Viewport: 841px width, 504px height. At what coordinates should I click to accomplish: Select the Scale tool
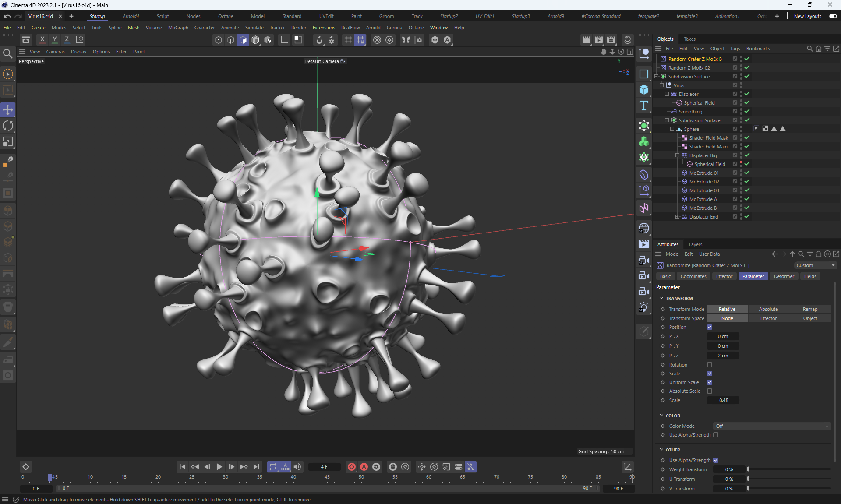pos(8,142)
